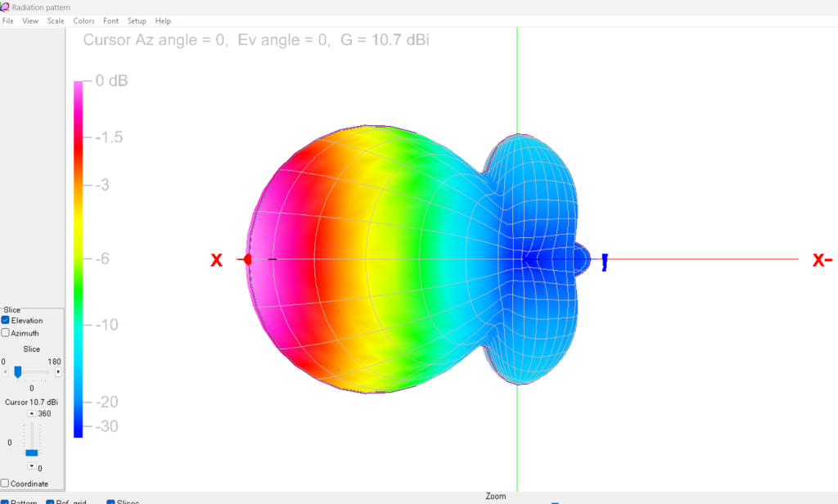Click the Radiation pattern app icon
This screenshot has height=504, width=838.
[5, 7]
